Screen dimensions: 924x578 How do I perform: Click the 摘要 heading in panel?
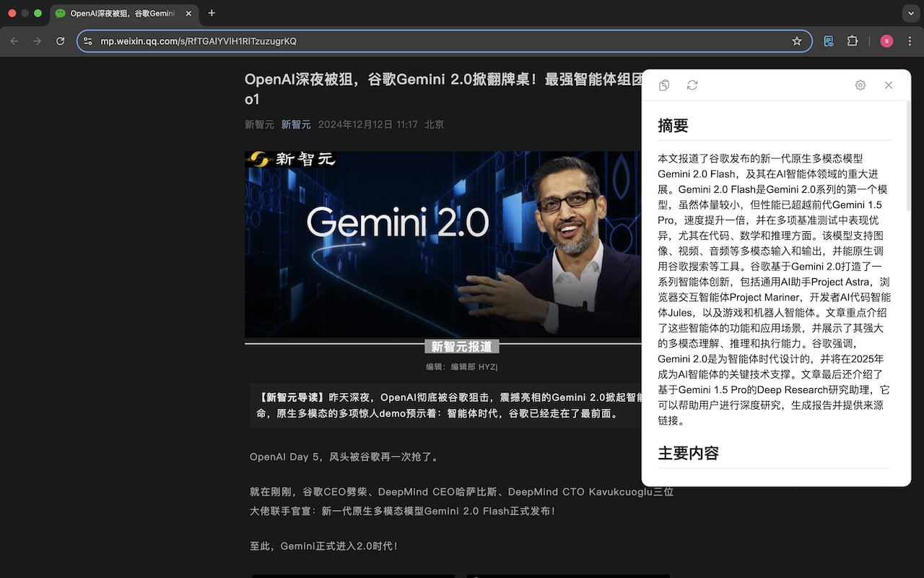point(673,126)
